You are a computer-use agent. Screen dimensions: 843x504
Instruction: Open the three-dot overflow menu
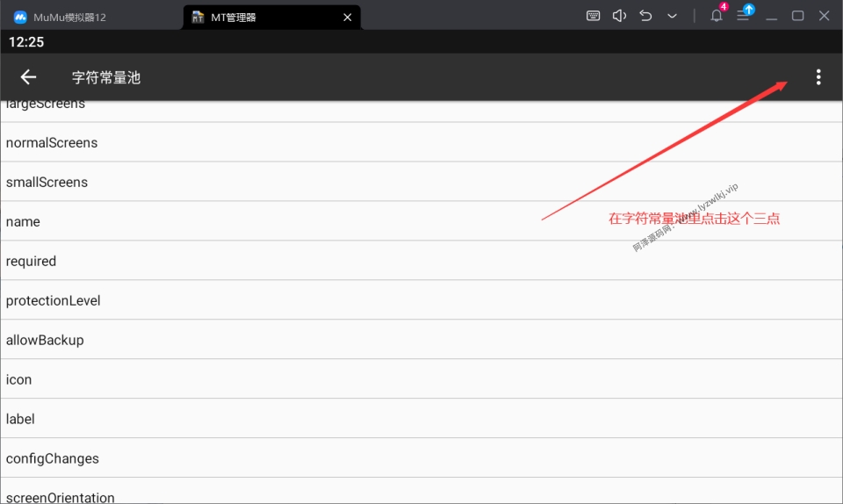click(x=818, y=77)
